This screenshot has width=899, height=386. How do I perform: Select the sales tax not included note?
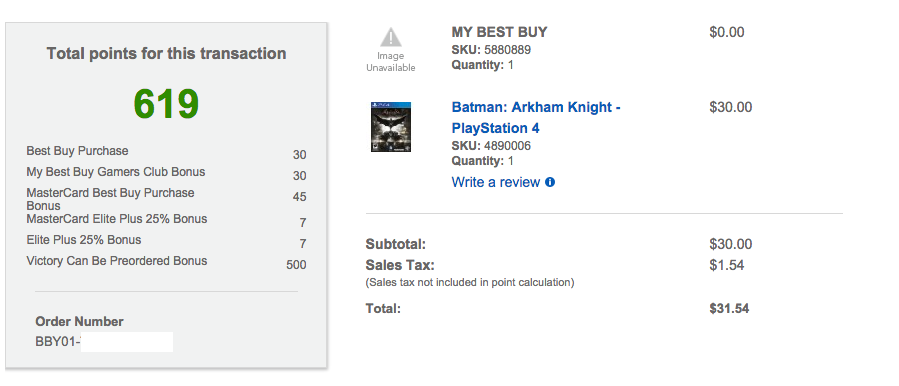click(x=470, y=282)
